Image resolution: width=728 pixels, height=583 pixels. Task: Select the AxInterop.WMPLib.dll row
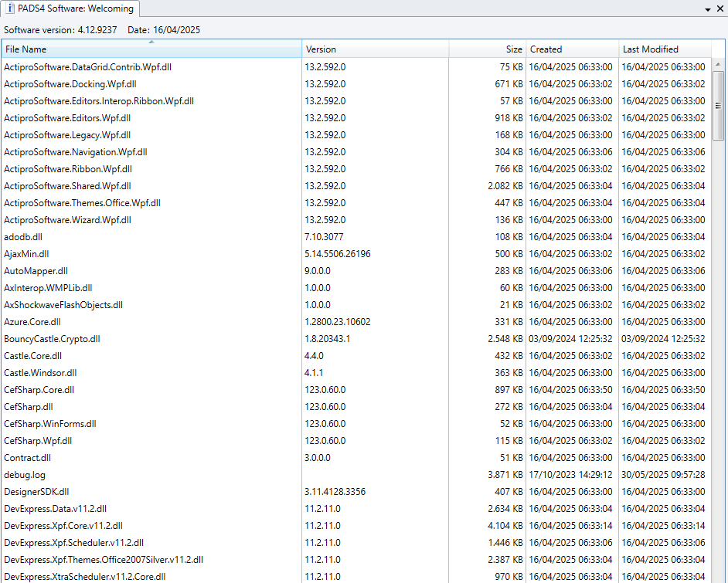click(356, 288)
